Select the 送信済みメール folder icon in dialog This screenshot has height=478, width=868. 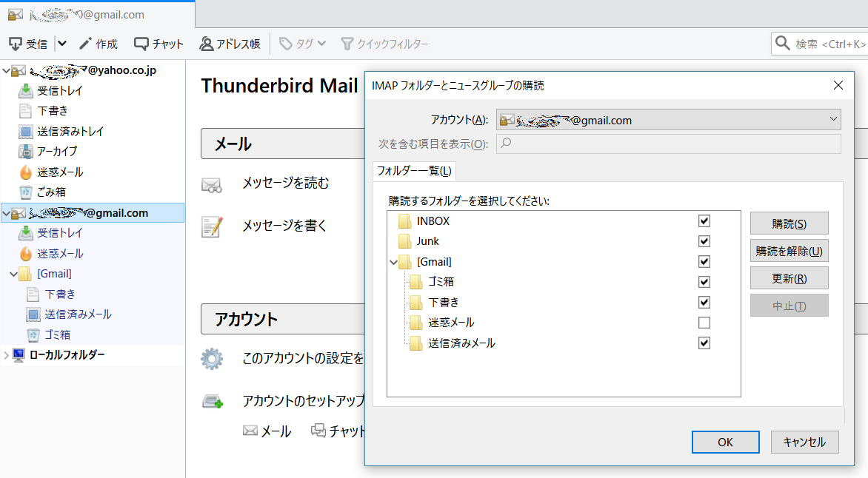click(415, 343)
